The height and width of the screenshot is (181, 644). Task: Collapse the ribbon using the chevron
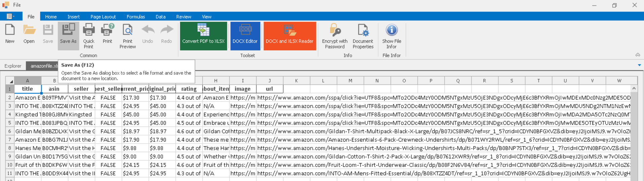click(638, 55)
